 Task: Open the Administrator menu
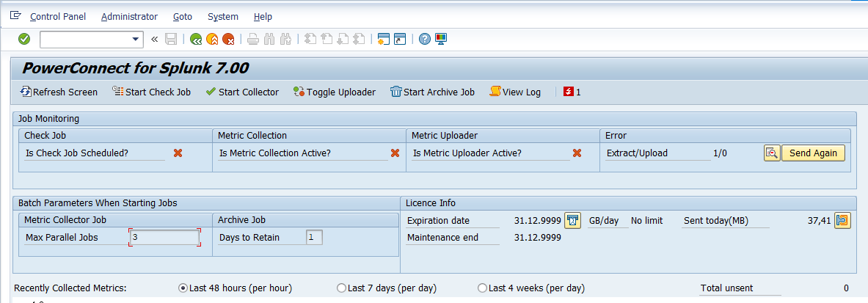tap(129, 16)
